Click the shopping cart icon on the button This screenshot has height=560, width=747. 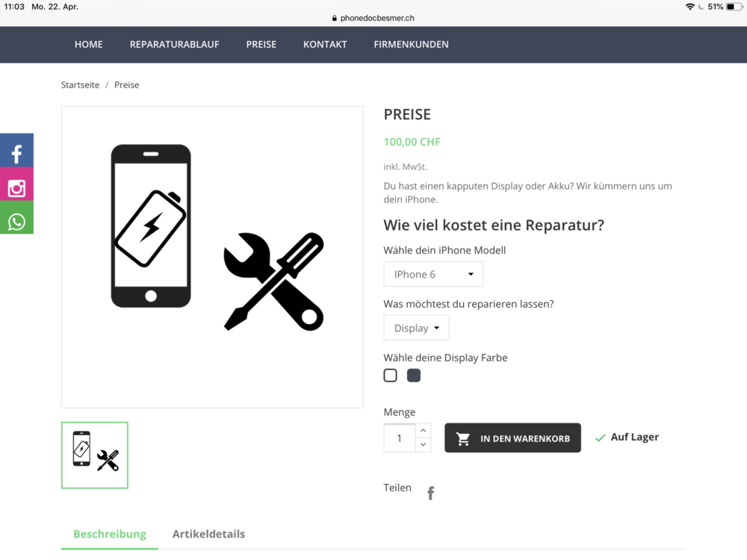(x=463, y=439)
